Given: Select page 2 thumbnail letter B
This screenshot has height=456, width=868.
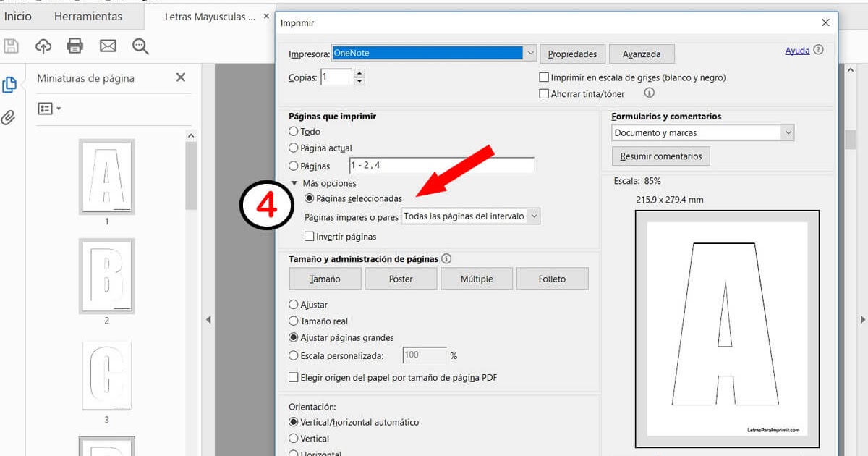Looking at the screenshot, I should (106, 276).
